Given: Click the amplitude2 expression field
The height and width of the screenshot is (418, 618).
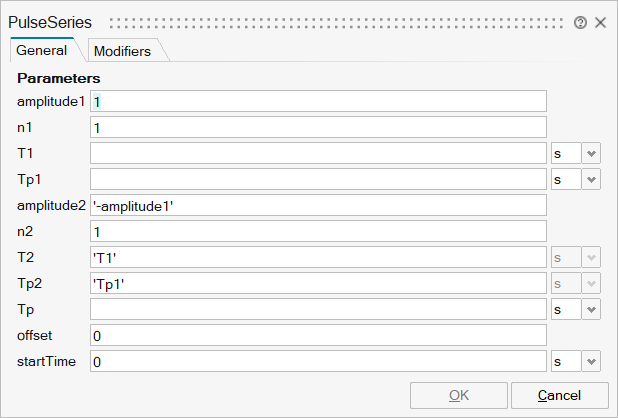Looking at the screenshot, I should pos(318,205).
